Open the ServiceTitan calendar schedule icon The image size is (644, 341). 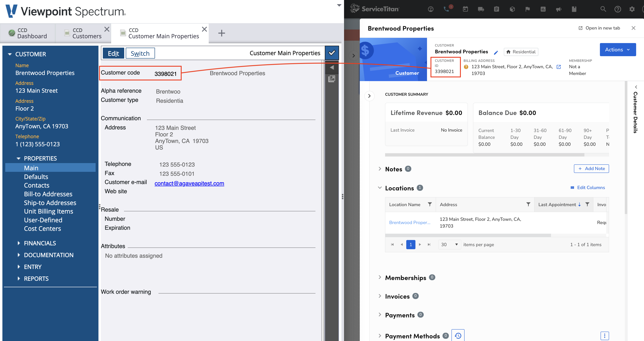pos(465,9)
